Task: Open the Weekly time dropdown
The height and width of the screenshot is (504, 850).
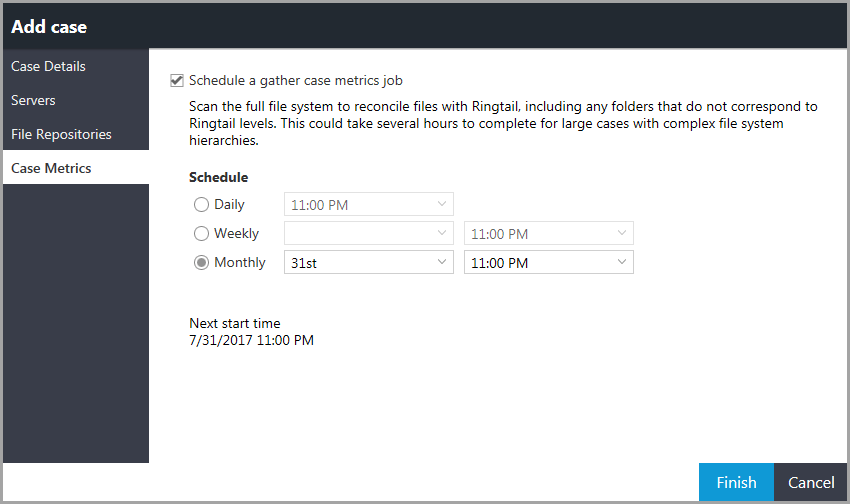Action: [549, 234]
